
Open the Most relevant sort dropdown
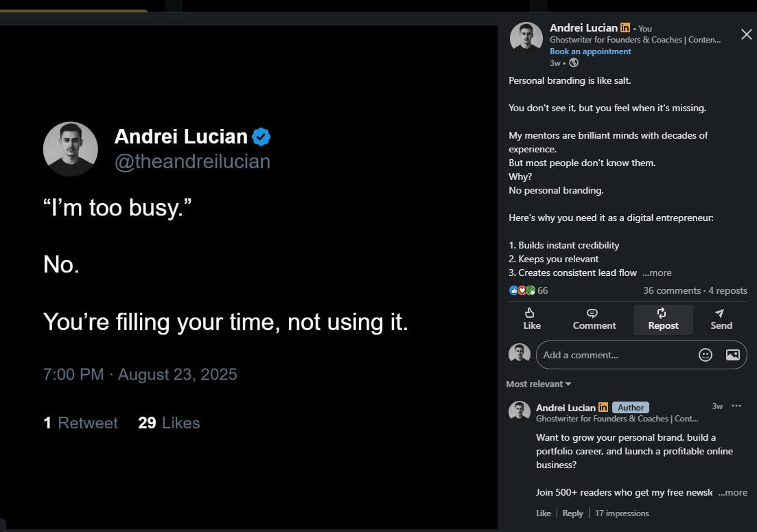(539, 384)
